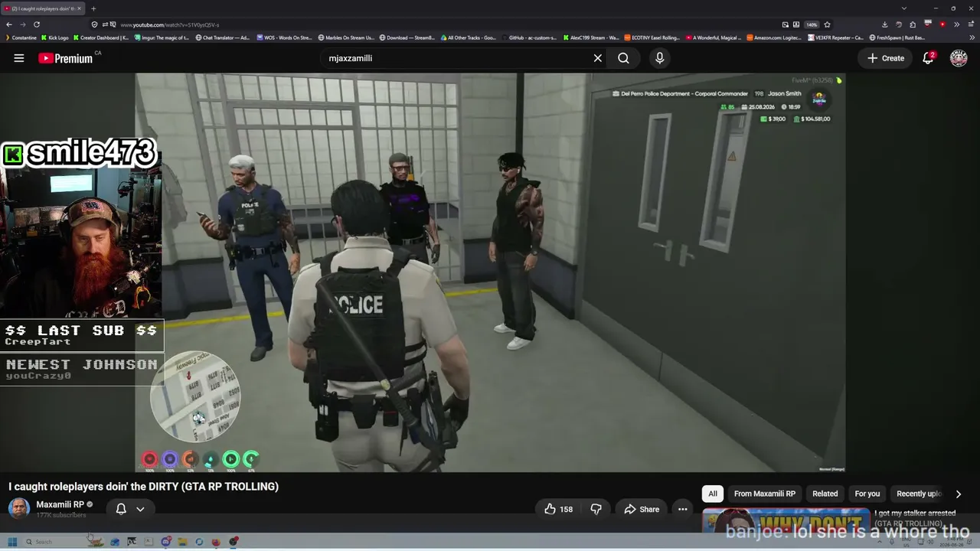This screenshot has width=980, height=551.
Task: Open Constantine bookmark
Action: pyautogui.click(x=21, y=37)
